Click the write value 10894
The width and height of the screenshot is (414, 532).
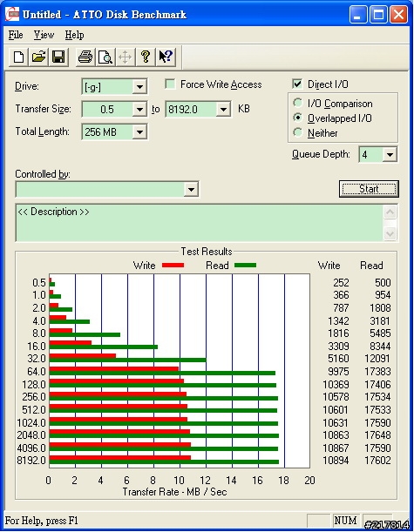click(x=336, y=461)
